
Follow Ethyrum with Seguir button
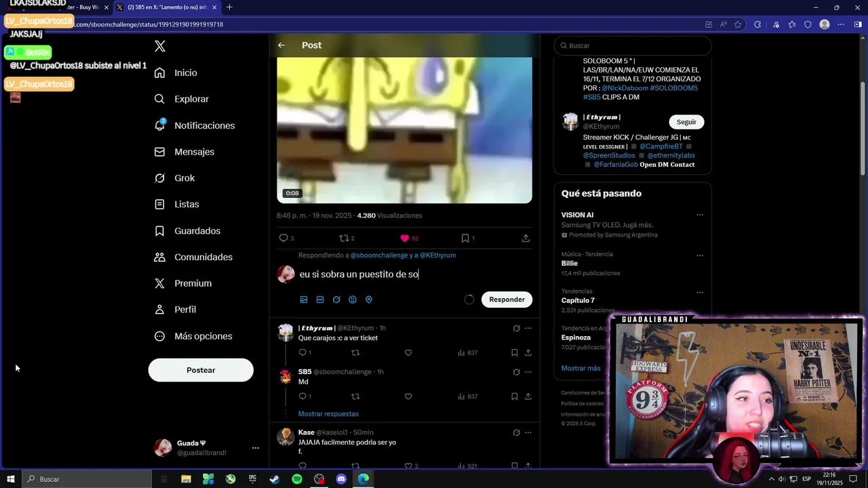686,122
